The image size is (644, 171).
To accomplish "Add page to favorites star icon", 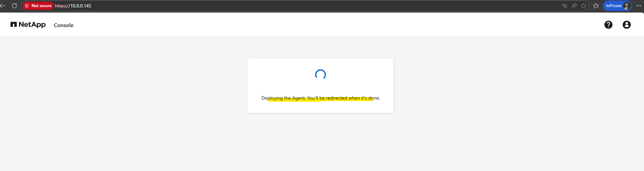I will coord(584,6).
